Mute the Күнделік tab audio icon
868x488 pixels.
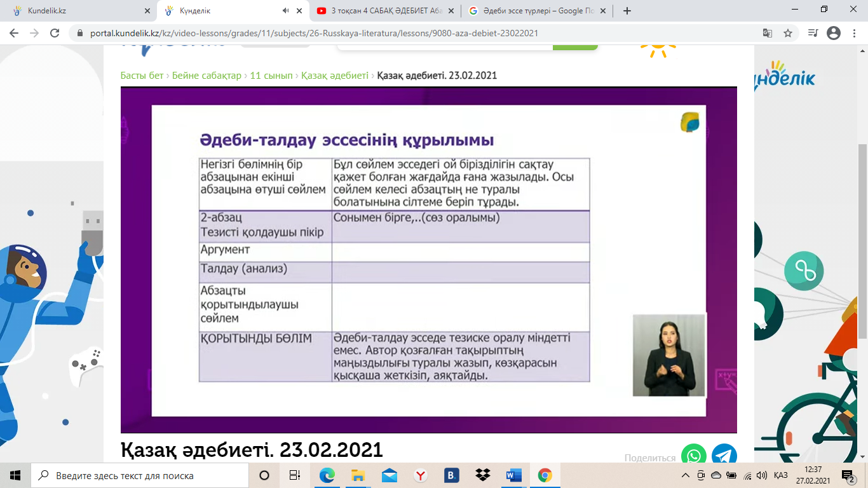(x=285, y=11)
